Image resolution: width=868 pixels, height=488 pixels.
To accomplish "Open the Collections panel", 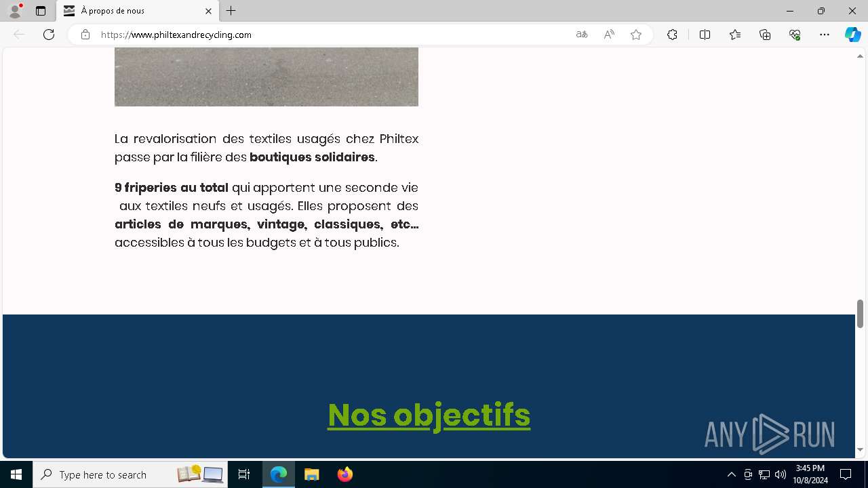I will (765, 35).
